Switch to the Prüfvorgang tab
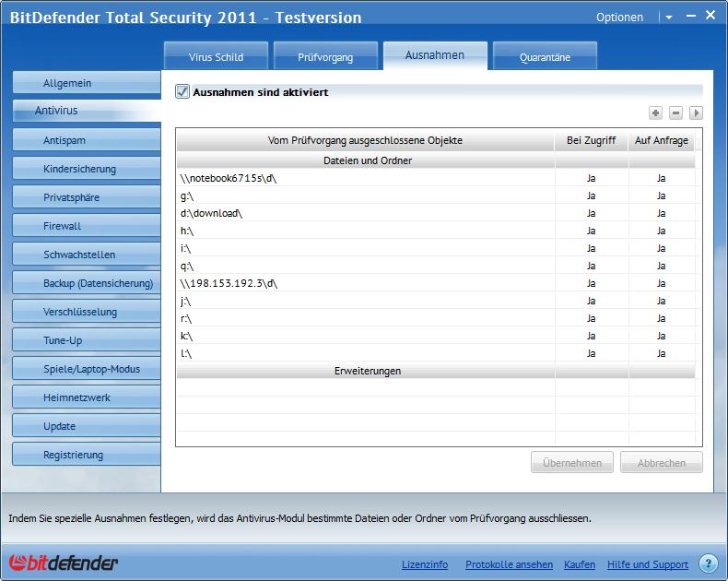This screenshot has height=581, width=728. point(325,56)
